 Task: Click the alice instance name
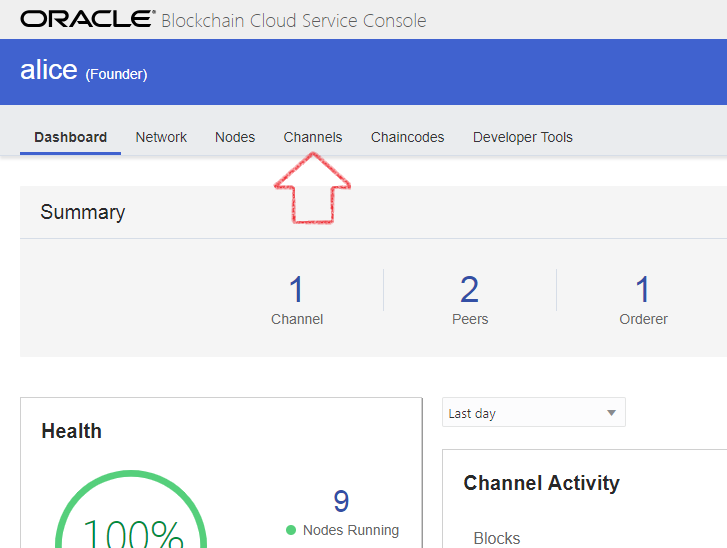coord(49,70)
